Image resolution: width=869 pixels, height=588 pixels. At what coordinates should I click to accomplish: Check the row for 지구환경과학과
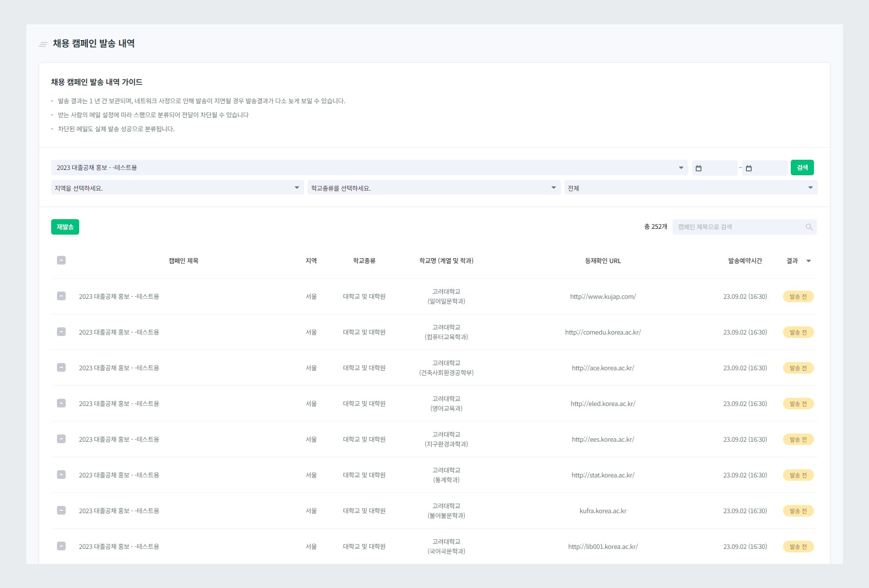61,439
